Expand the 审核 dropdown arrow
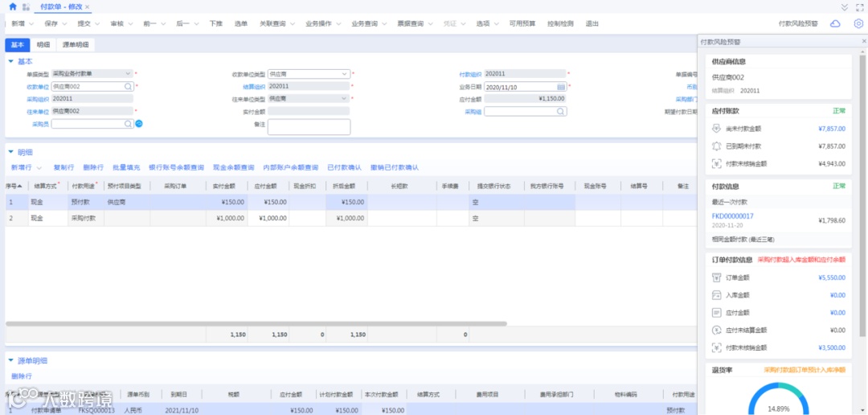Image resolution: width=868 pixels, height=415 pixels. [130, 24]
